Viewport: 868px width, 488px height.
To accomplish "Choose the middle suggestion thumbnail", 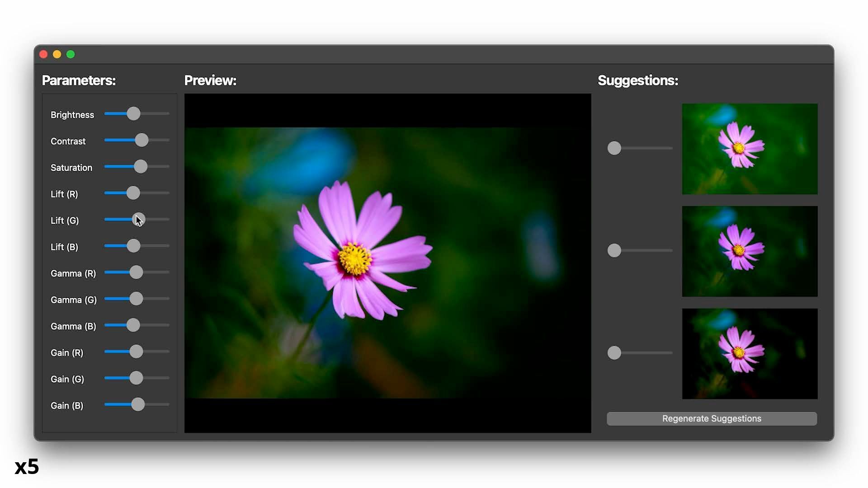I will (750, 251).
